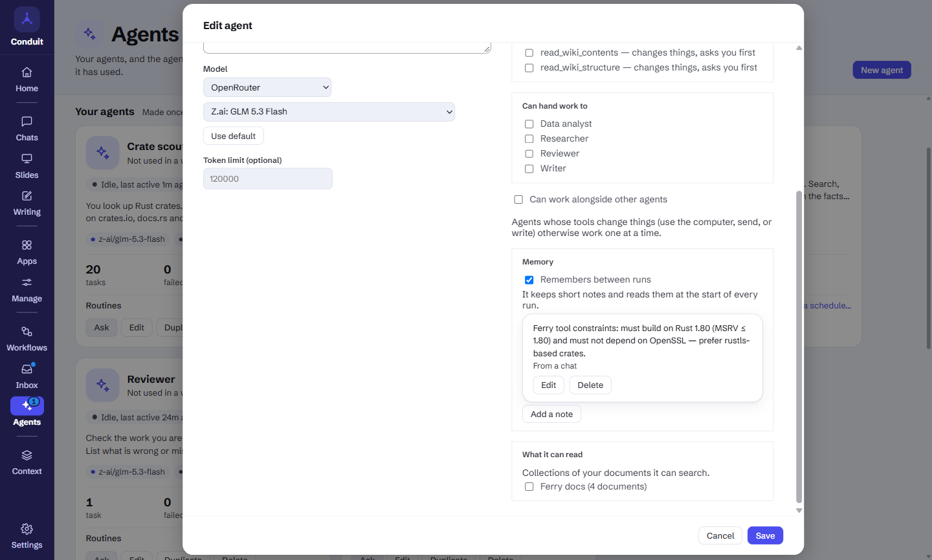Click the Use default model button
The height and width of the screenshot is (560, 932).
(233, 136)
